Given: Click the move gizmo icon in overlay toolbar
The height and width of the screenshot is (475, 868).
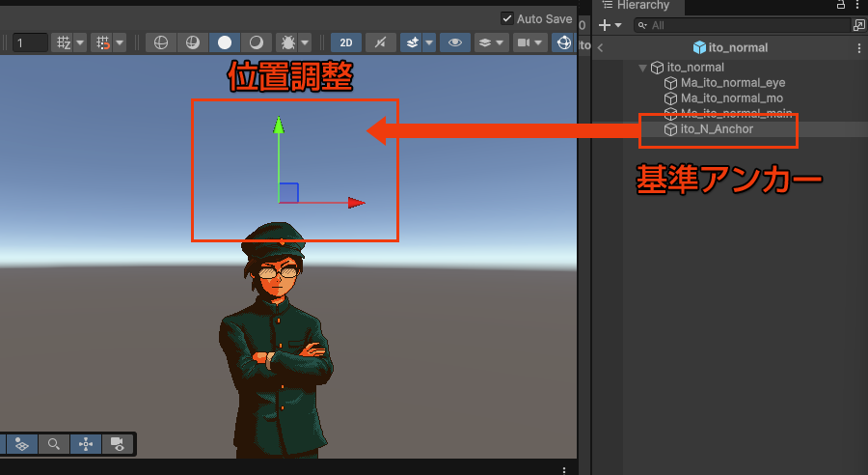Looking at the screenshot, I should pyautogui.click(x=86, y=444).
